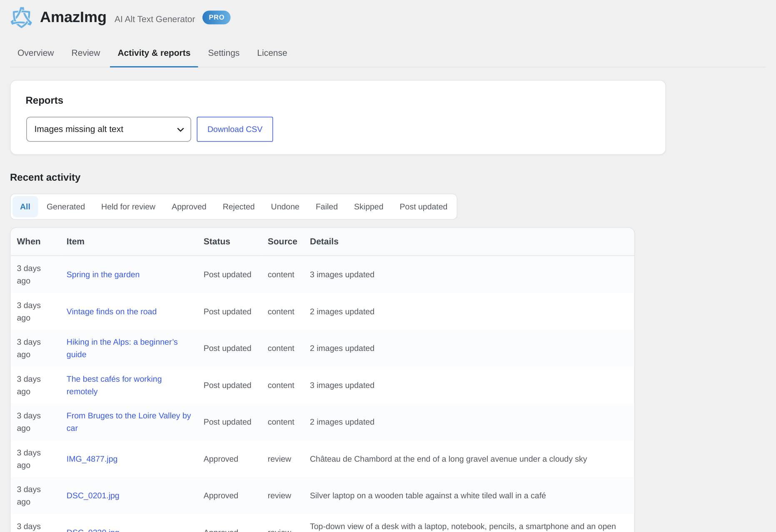Viewport: 776px width, 532px height.
Task: Click the AmazImg logo icon
Action: tap(21, 17)
